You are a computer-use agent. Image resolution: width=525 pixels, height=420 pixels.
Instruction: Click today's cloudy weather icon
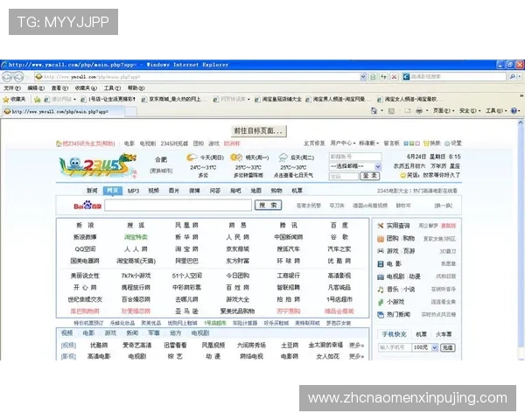point(192,157)
